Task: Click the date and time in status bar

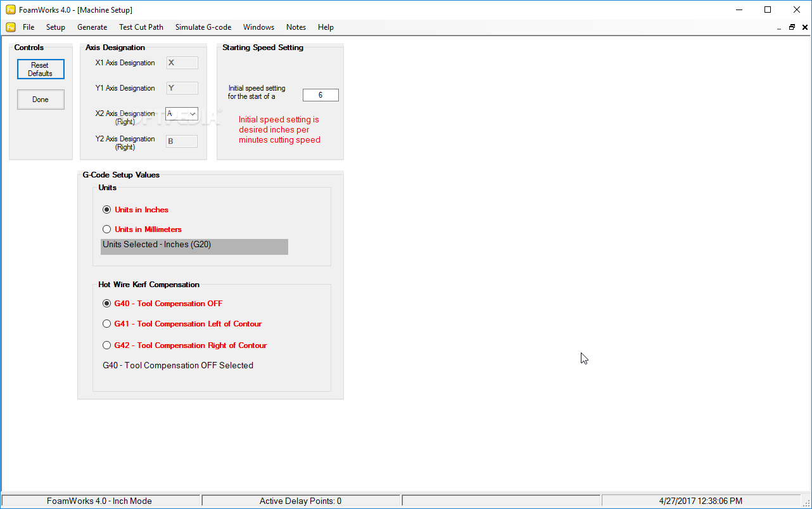Action: [x=701, y=501]
